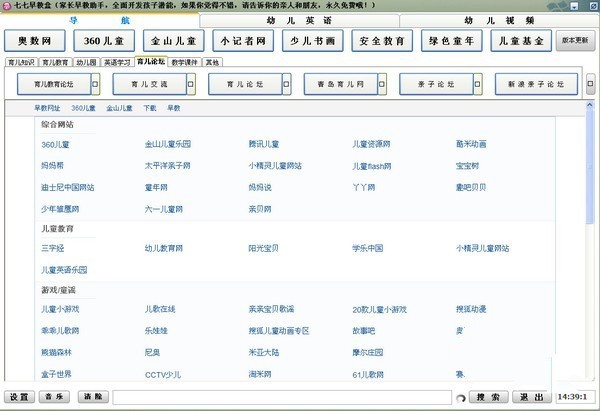This screenshot has height=411, width=600.
Task: Select the 育儿论坛 sub-tab
Action: pyautogui.click(x=151, y=61)
